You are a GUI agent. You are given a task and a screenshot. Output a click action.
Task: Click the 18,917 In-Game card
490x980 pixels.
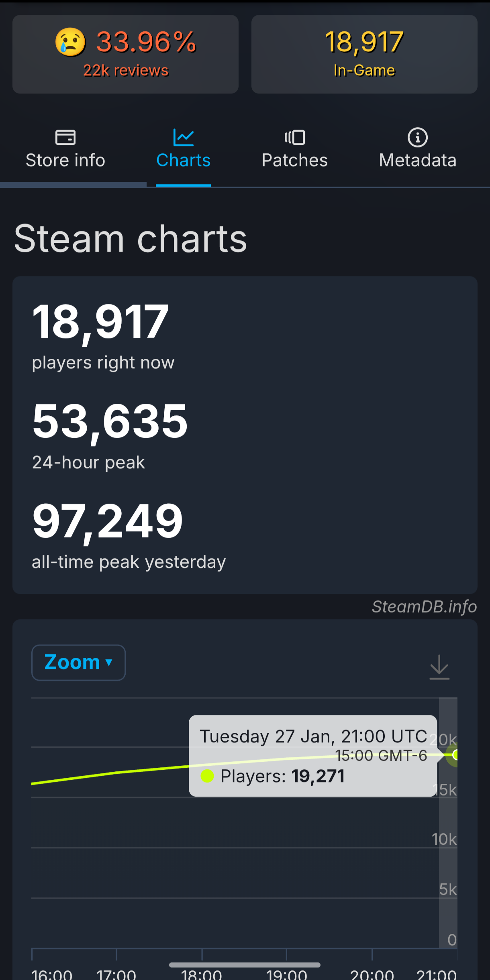coord(364,54)
